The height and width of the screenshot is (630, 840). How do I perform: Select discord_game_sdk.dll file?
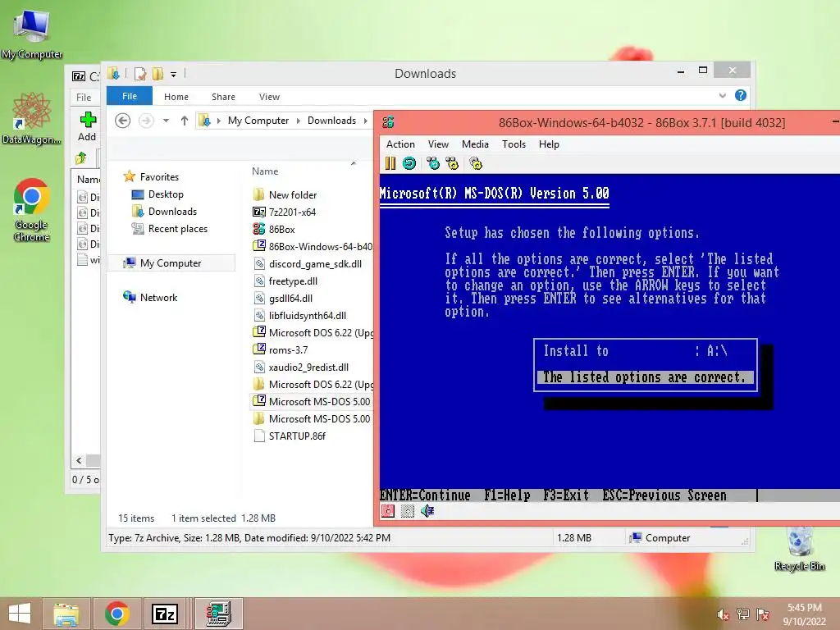[315, 264]
